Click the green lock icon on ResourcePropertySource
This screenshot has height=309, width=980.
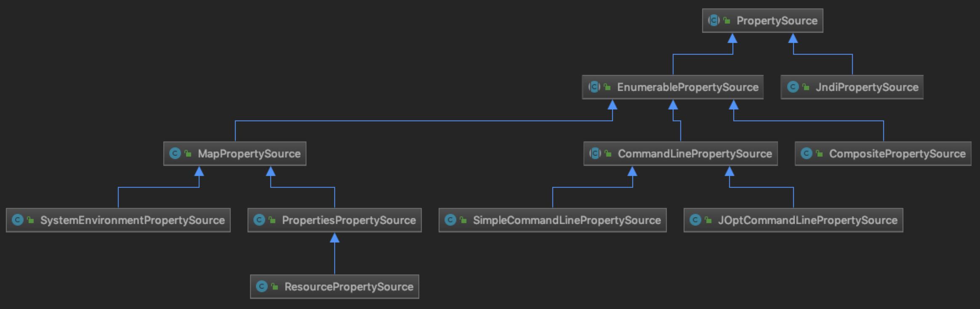[x=274, y=286]
